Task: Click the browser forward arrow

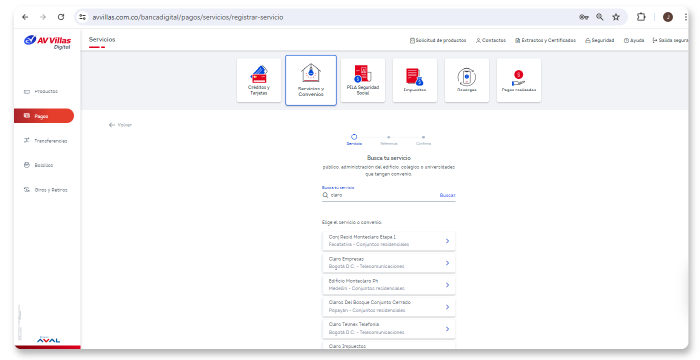Action: 43,17
